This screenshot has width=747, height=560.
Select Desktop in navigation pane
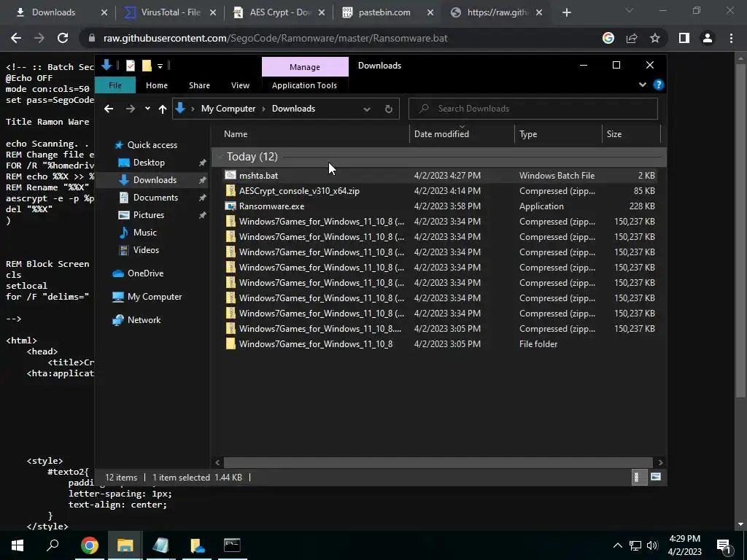[x=149, y=163]
